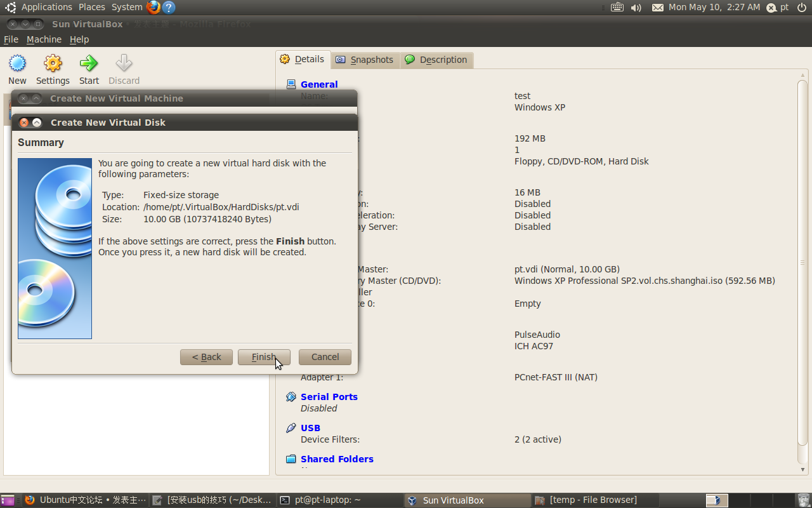Click the '192 MB' memory value

point(530,138)
